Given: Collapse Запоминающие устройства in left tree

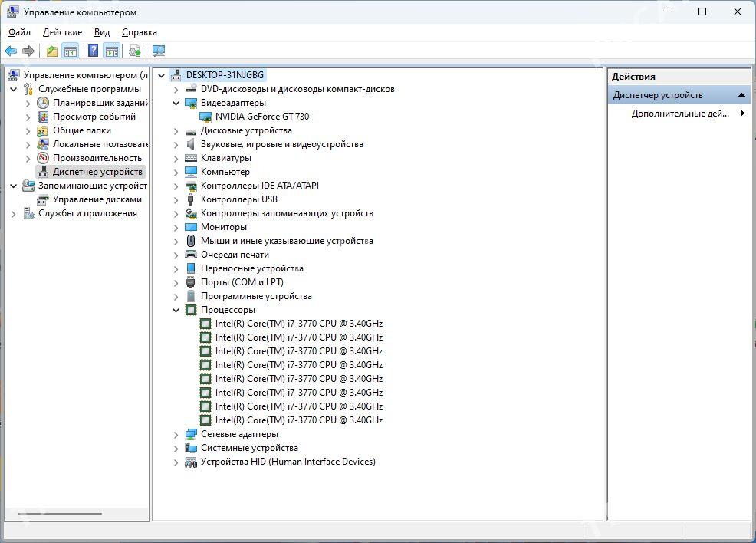Looking at the screenshot, I should [x=14, y=186].
